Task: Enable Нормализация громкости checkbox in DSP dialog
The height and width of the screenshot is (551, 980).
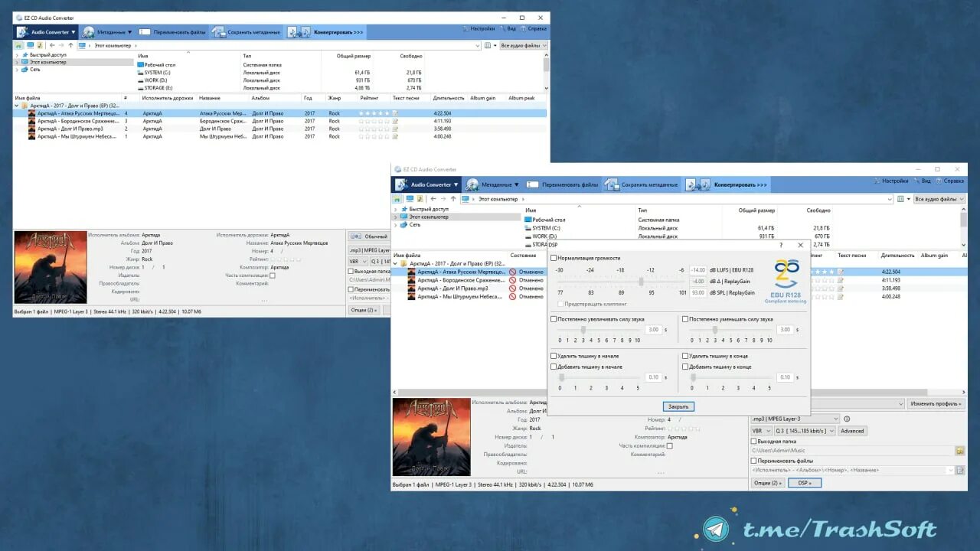Action: [554, 258]
